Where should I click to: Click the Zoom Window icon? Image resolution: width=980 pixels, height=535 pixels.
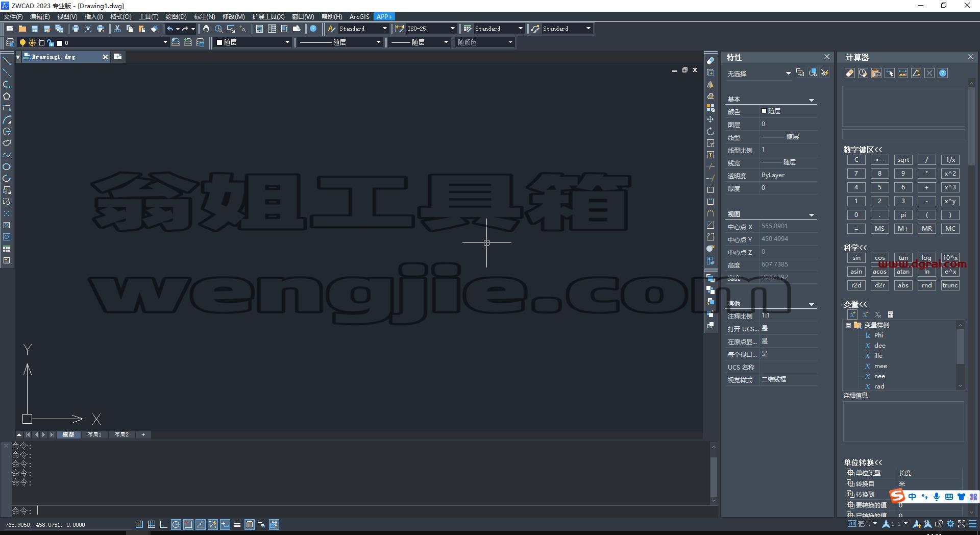click(231, 29)
